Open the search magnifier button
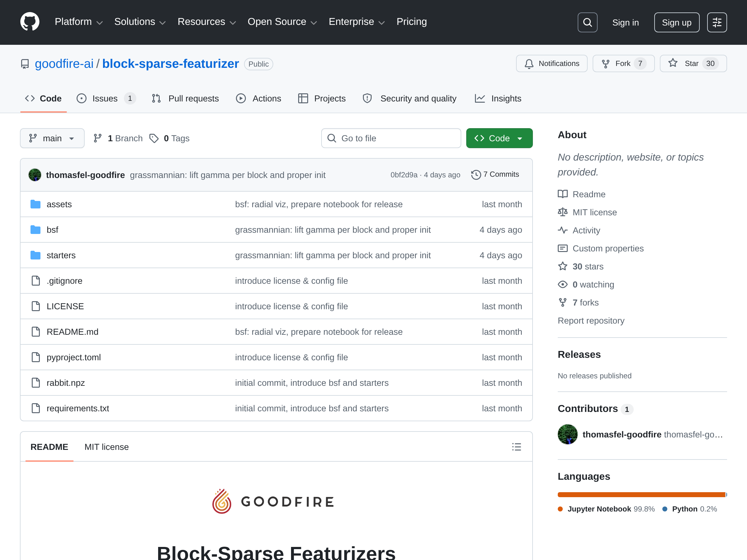747x560 pixels. point(587,22)
